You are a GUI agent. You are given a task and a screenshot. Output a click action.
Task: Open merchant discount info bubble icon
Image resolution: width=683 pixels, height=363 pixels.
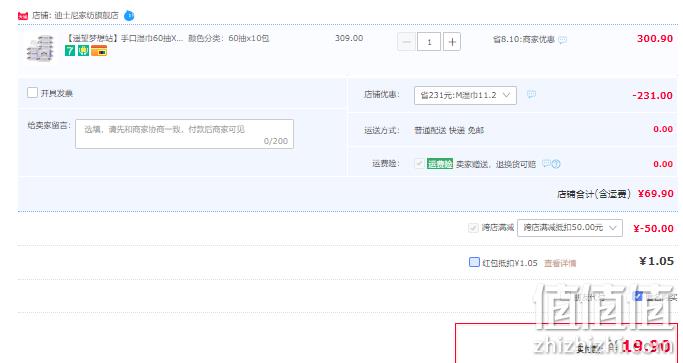coord(563,40)
